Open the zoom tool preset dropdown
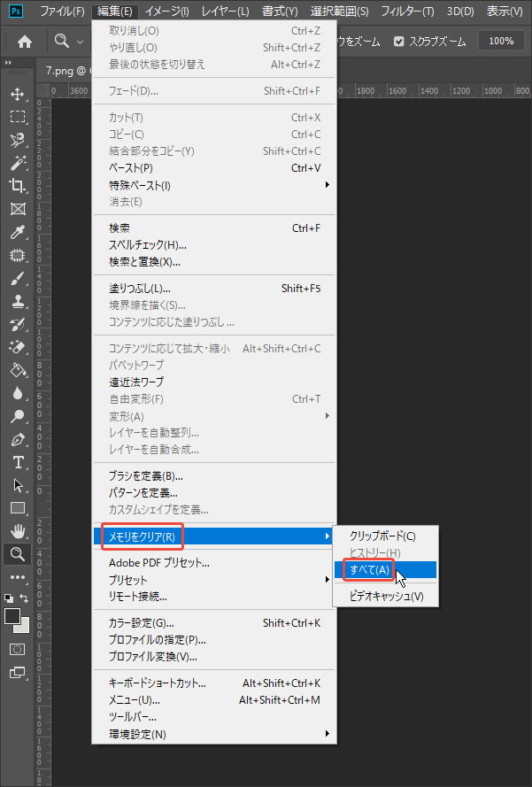Image resolution: width=532 pixels, height=787 pixels. pyautogui.click(x=81, y=42)
